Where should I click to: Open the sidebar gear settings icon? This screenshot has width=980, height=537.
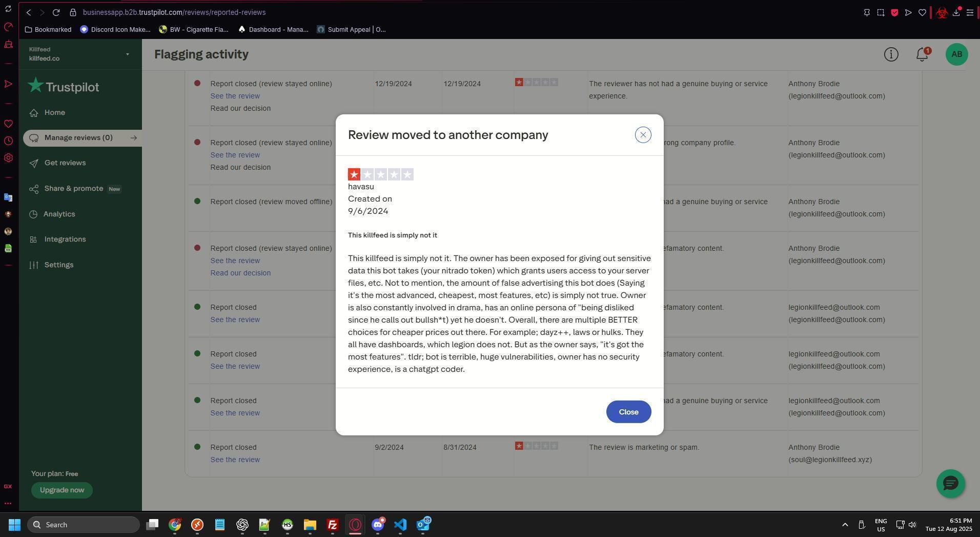pyautogui.click(x=8, y=158)
